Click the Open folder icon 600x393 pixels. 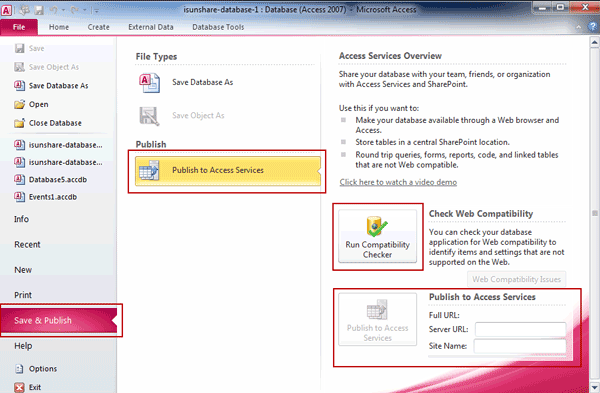pyautogui.click(x=20, y=104)
